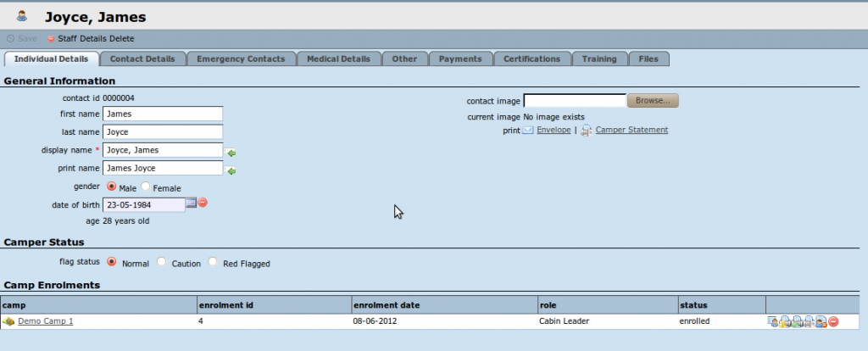
Task: Switch to the Contact Details tab
Action: click(142, 58)
